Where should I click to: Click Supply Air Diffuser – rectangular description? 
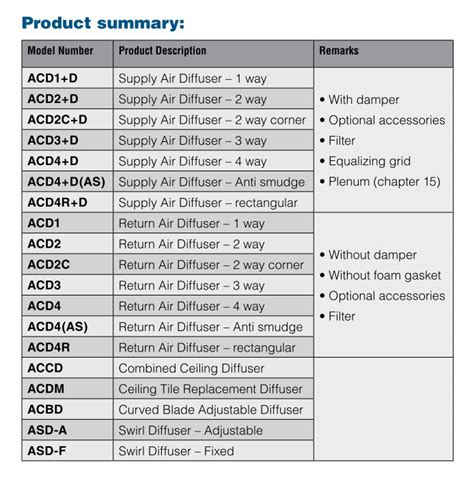pyautogui.click(x=208, y=203)
